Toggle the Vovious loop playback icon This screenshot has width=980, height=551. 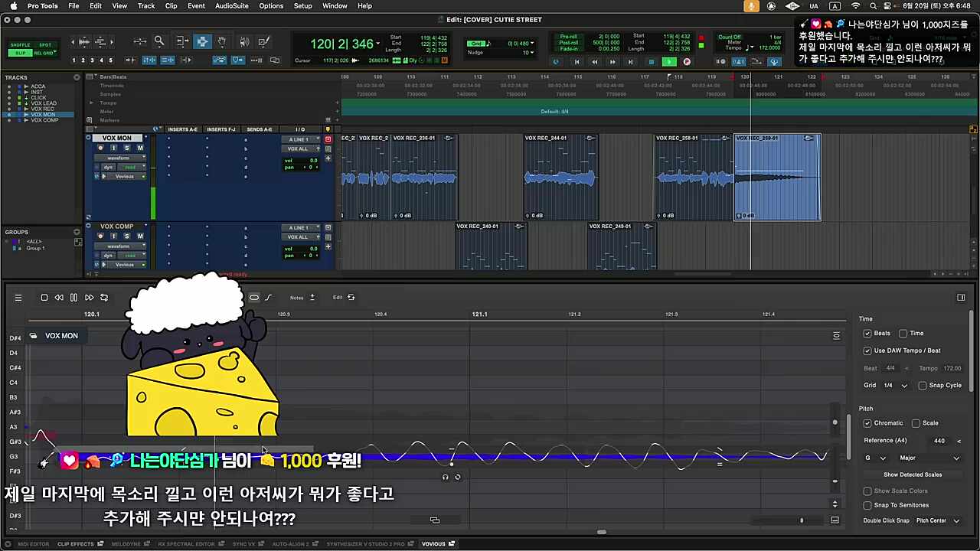pyautogui.click(x=104, y=298)
